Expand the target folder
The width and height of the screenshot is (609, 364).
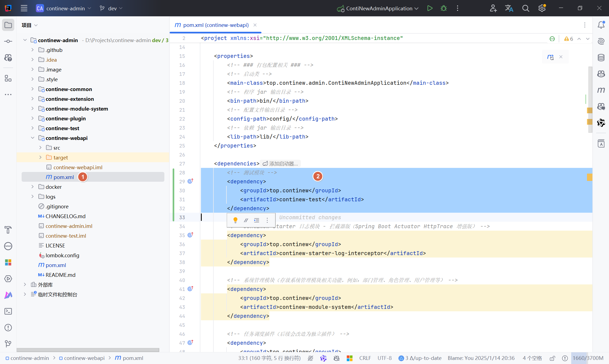[x=40, y=157]
